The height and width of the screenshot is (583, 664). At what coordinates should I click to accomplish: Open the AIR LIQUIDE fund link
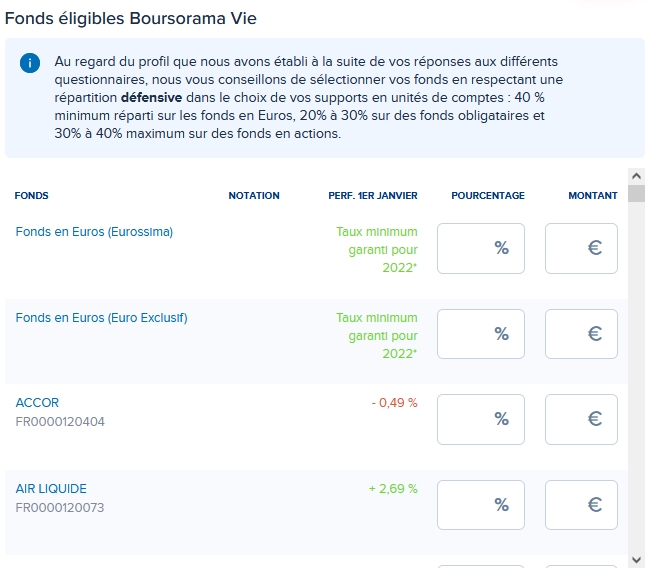click(x=51, y=489)
